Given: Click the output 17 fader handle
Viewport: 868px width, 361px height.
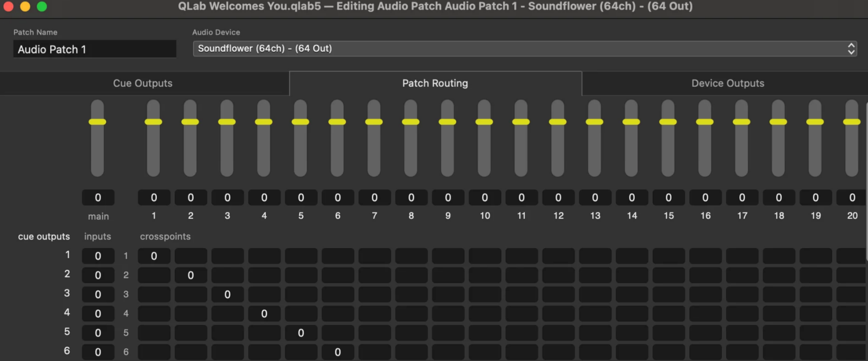Looking at the screenshot, I should tap(741, 122).
